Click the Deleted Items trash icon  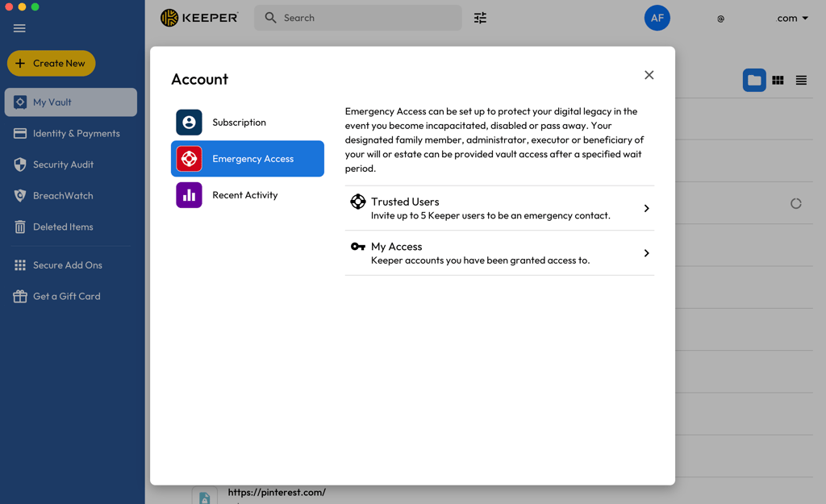tap(20, 227)
